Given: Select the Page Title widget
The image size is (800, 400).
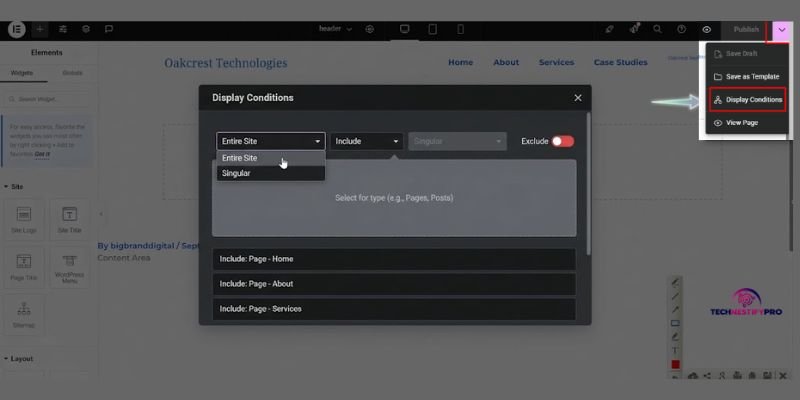Looking at the screenshot, I should (24, 267).
